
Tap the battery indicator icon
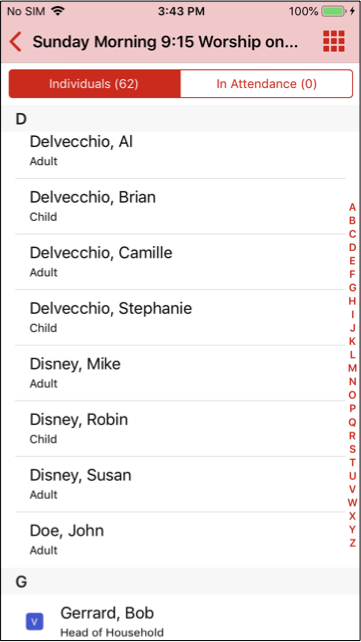[x=332, y=11]
